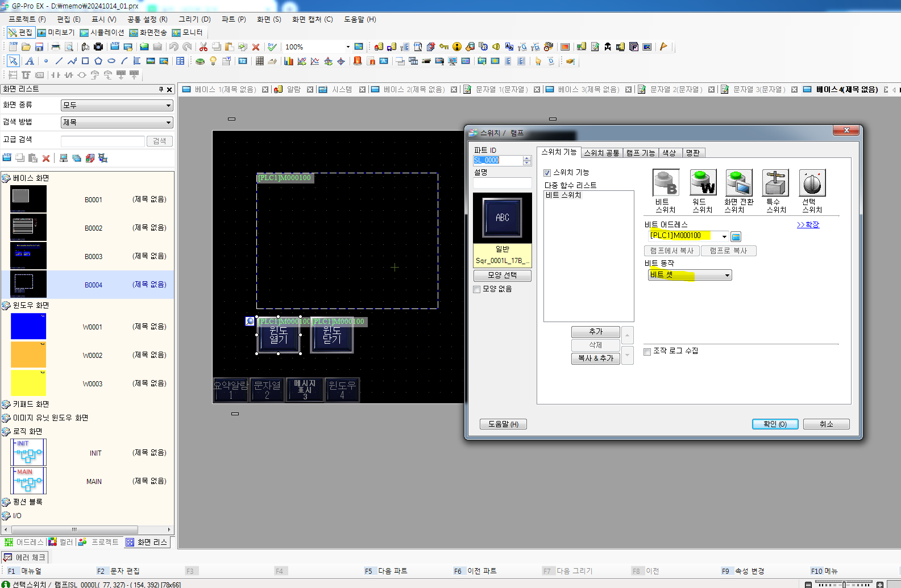Click the Save project toolbar icon

coord(39,47)
